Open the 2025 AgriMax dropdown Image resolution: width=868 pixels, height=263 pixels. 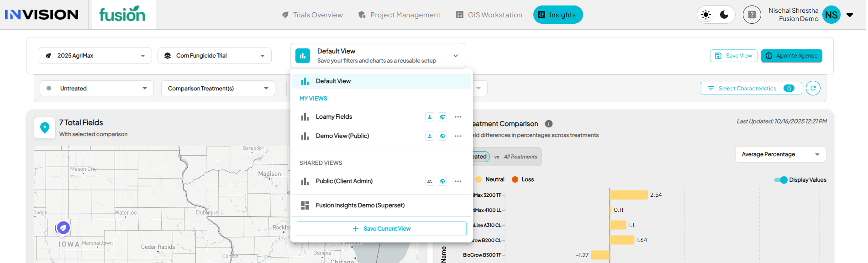pyautogui.click(x=95, y=56)
